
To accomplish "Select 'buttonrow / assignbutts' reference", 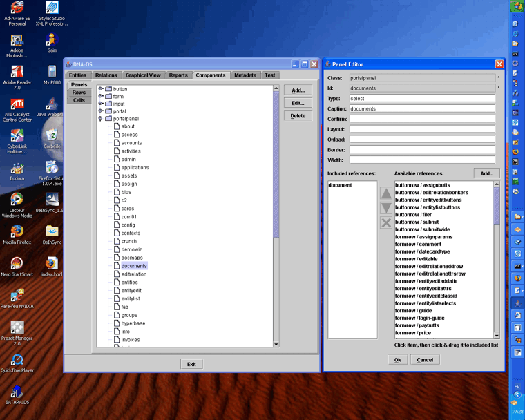I will [x=423, y=185].
